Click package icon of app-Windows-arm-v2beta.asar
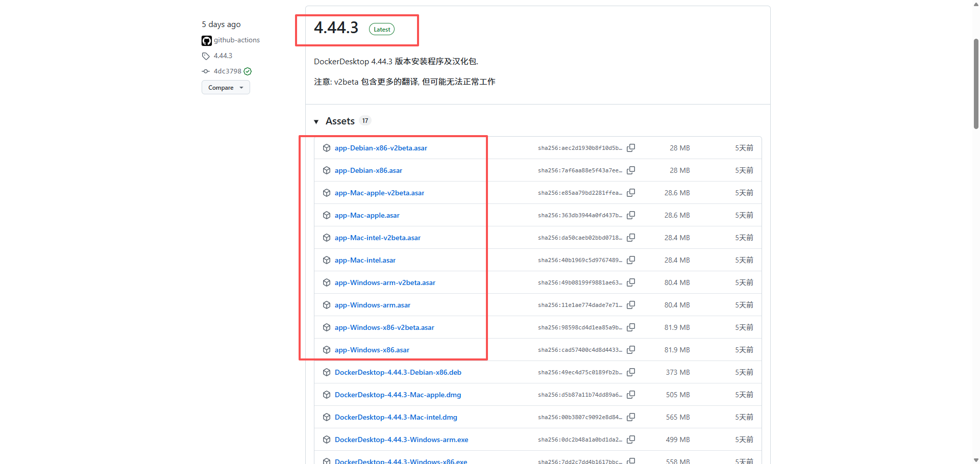Image resolution: width=980 pixels, height=464 pixels. (x=327, y=282)
